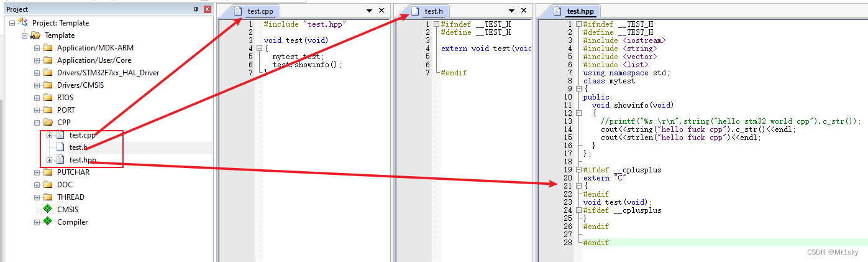Screen dimensions: 868x262
Task: Open tab list dropdown in test.cpp pane
Action: (369, 11)
